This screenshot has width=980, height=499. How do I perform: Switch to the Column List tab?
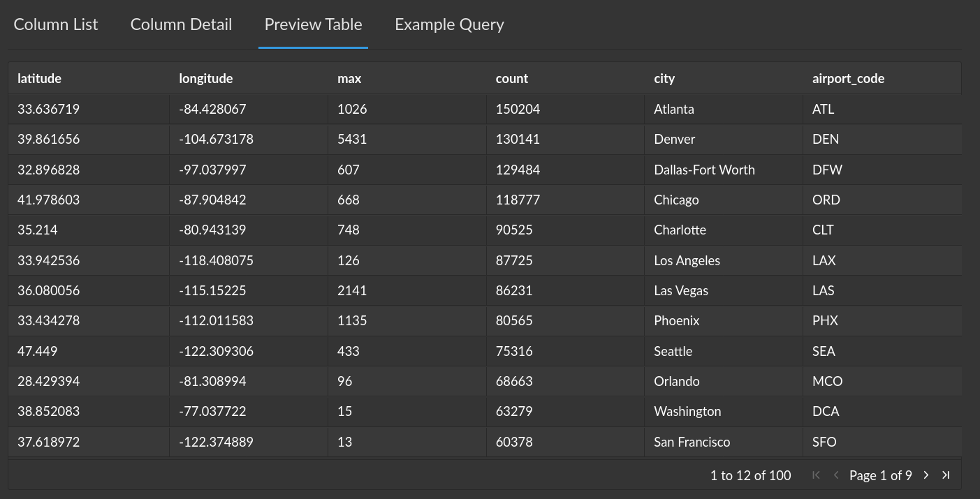point(56,24)
